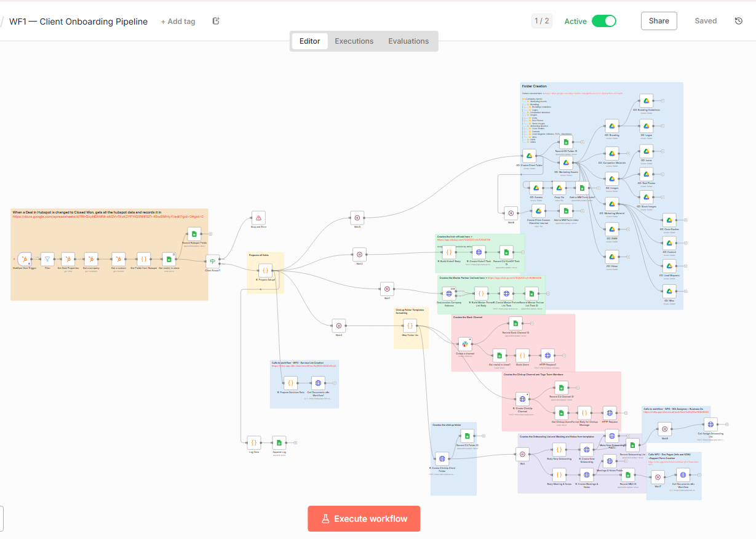756x539 pixels.
Task: Click the workflow name WF1 — Client Onboarding Pipeline
Action: click(x=78, y=22)
